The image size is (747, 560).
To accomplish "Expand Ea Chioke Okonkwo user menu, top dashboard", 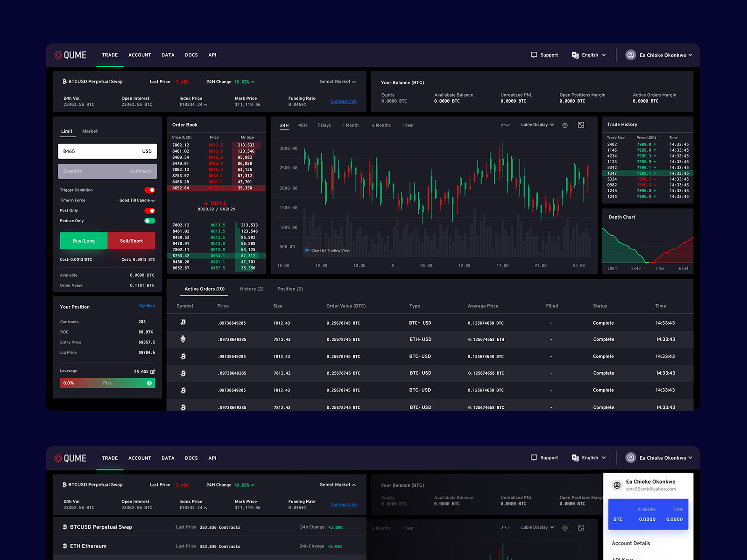I will (666, 55).
